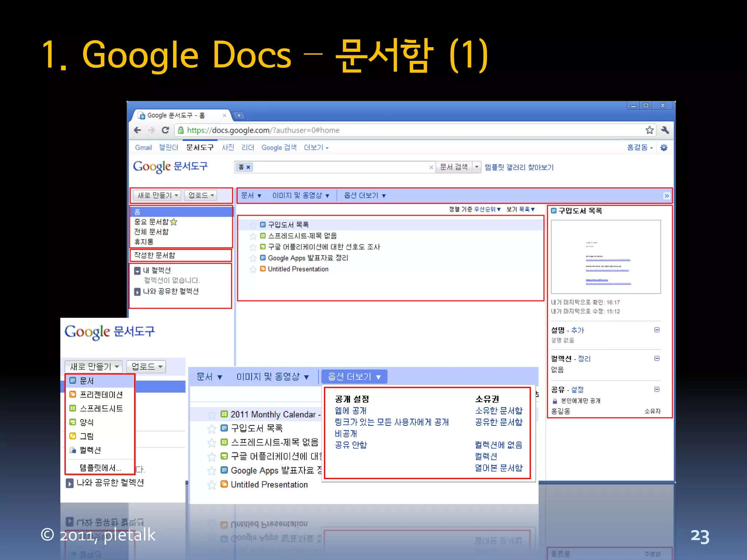Click 설정 link next to 공유

577,390
